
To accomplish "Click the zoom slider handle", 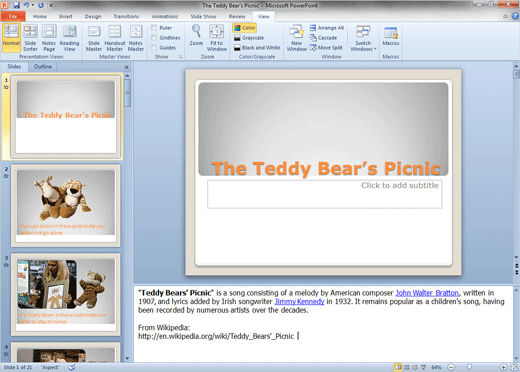I will 469,367.
